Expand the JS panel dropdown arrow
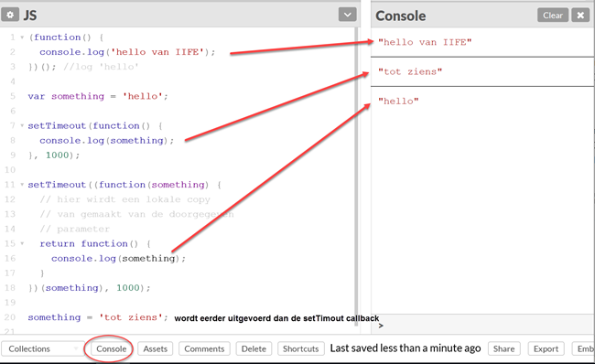 coord(347,15)
